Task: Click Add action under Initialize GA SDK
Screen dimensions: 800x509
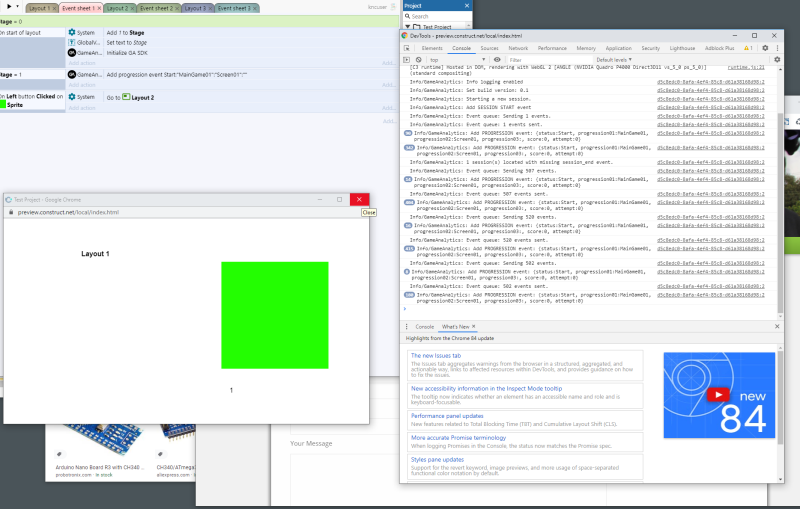Action: pos(82,63)
